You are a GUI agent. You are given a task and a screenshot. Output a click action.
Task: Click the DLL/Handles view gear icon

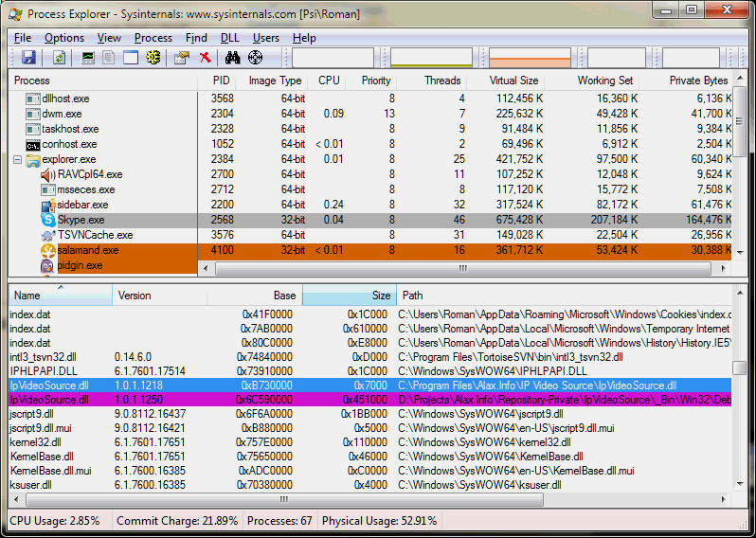[153, 58]
